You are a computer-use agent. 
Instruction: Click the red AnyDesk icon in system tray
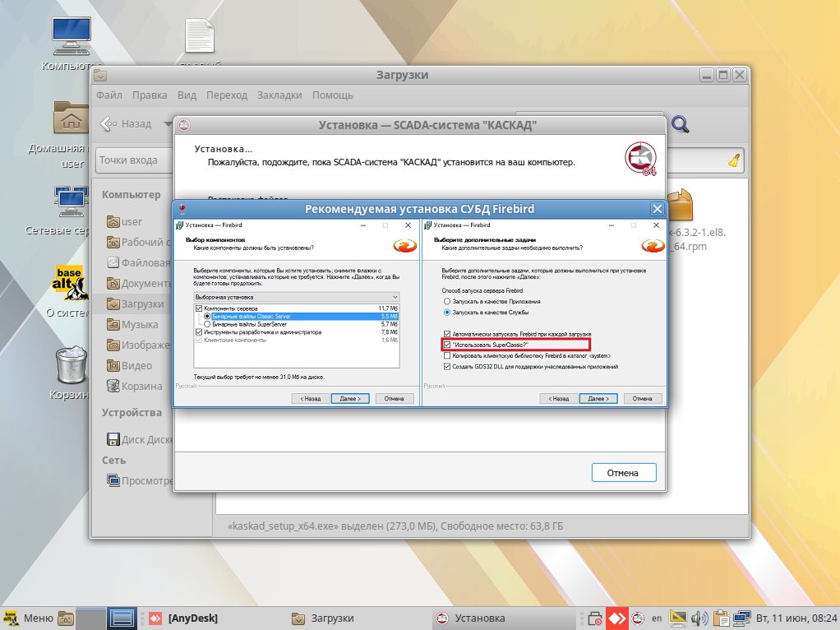click(617, 618)
